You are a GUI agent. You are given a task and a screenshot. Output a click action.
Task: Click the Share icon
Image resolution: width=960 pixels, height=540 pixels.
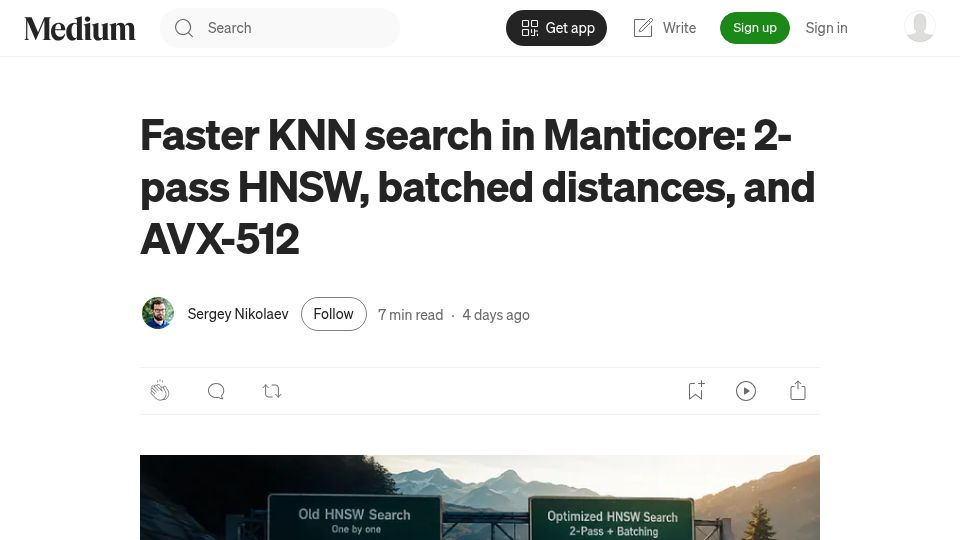pyautogui.click(x=798, y=391)
